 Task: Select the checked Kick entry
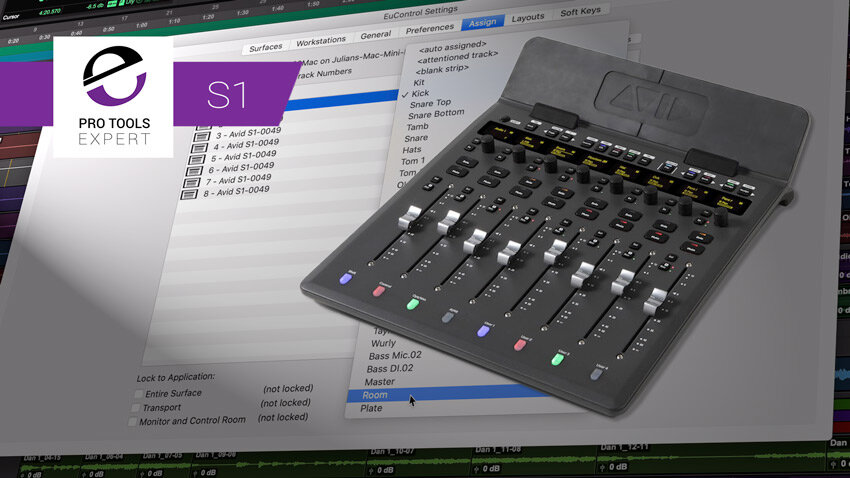pos(420,93)
